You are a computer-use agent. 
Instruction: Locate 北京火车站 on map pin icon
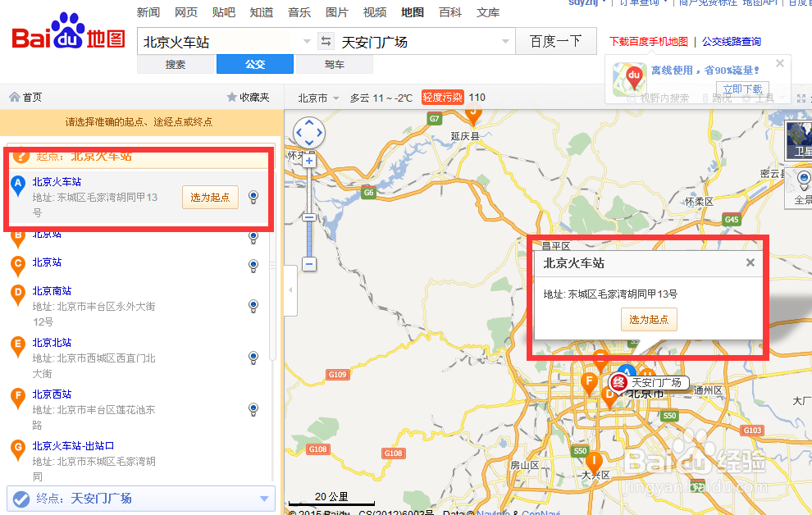point(253,197)
